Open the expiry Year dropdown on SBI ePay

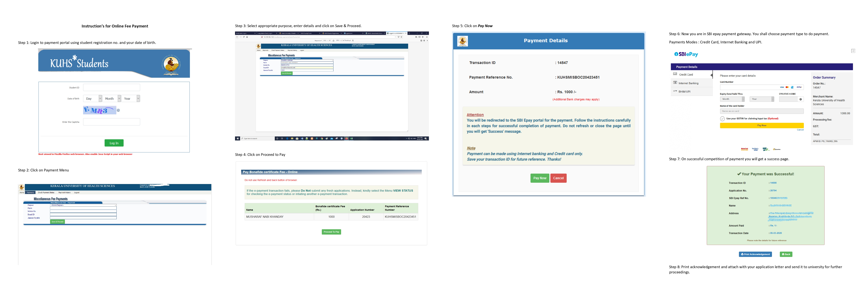coord(762,99)
